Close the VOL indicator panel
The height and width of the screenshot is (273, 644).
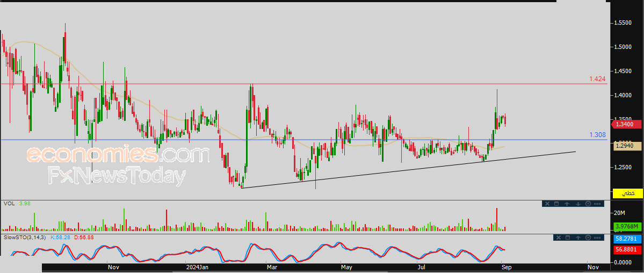(547, 204)
